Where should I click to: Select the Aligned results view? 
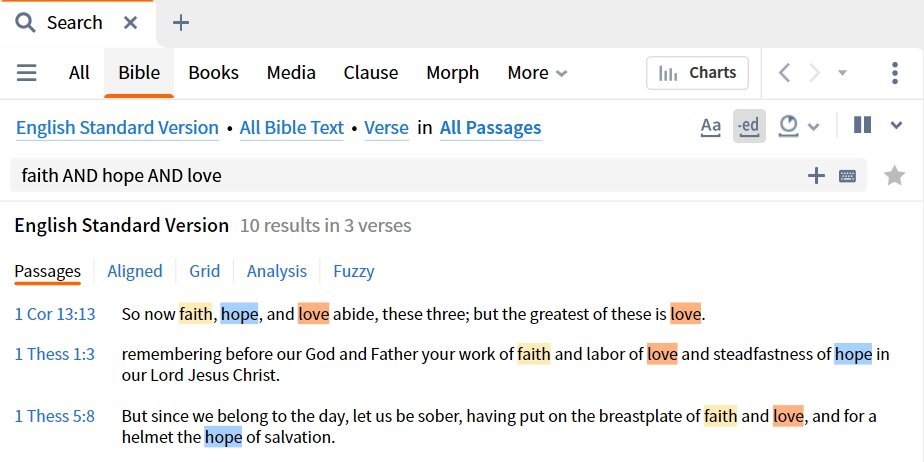[134, 271]
